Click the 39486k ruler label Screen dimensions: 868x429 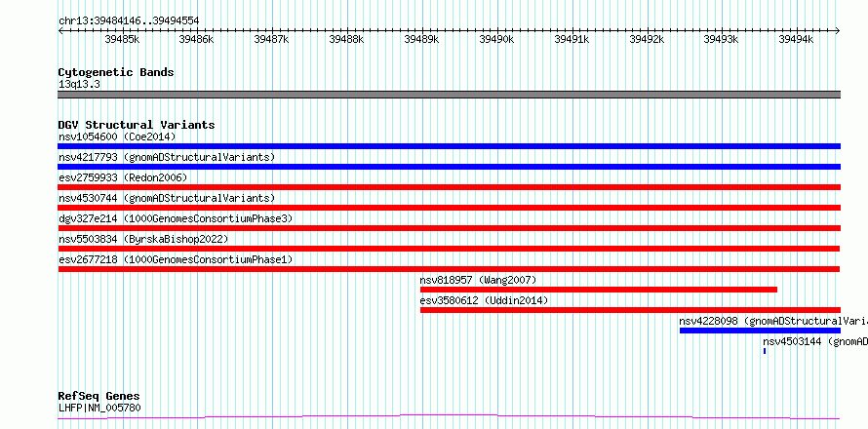pyautogui.click(x=196, y=39)
